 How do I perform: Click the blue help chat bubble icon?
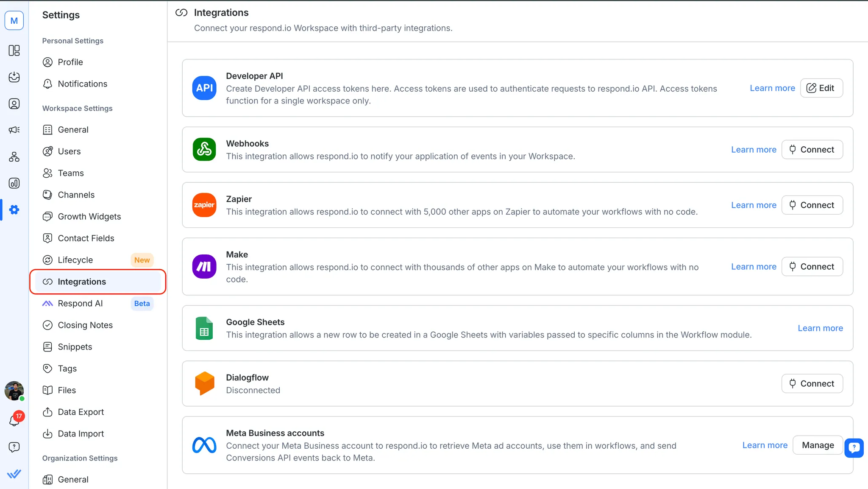pyautogui.click(x=854, y=447)
